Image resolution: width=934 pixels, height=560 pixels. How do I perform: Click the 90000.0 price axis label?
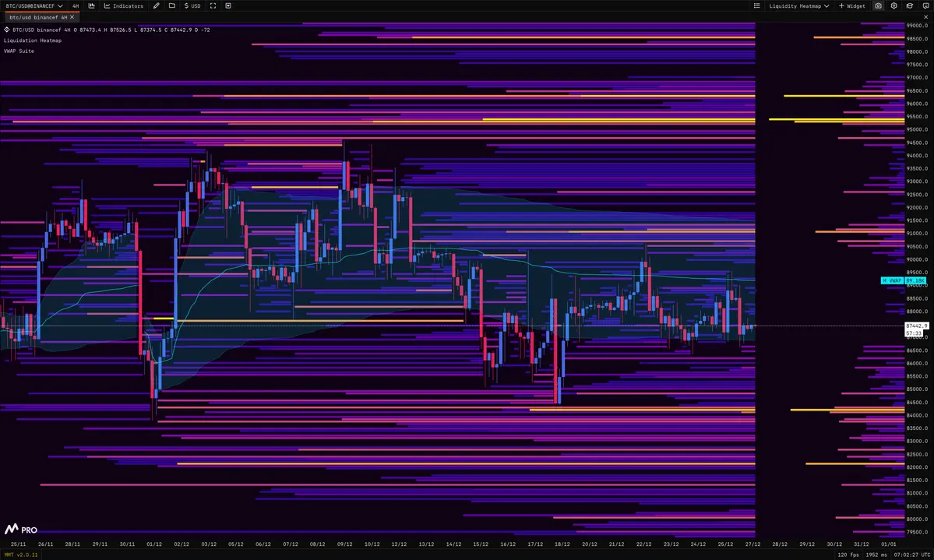916,259
